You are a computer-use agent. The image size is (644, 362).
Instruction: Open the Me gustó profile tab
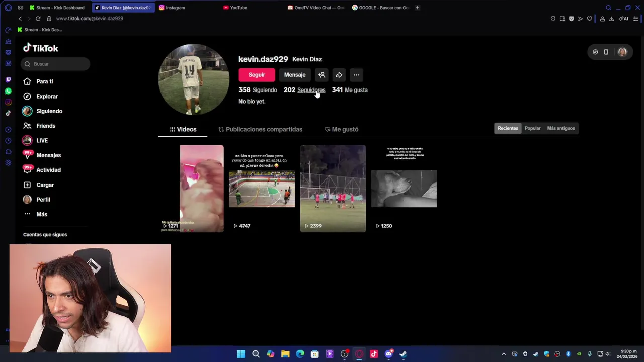[x=341, y=129]
